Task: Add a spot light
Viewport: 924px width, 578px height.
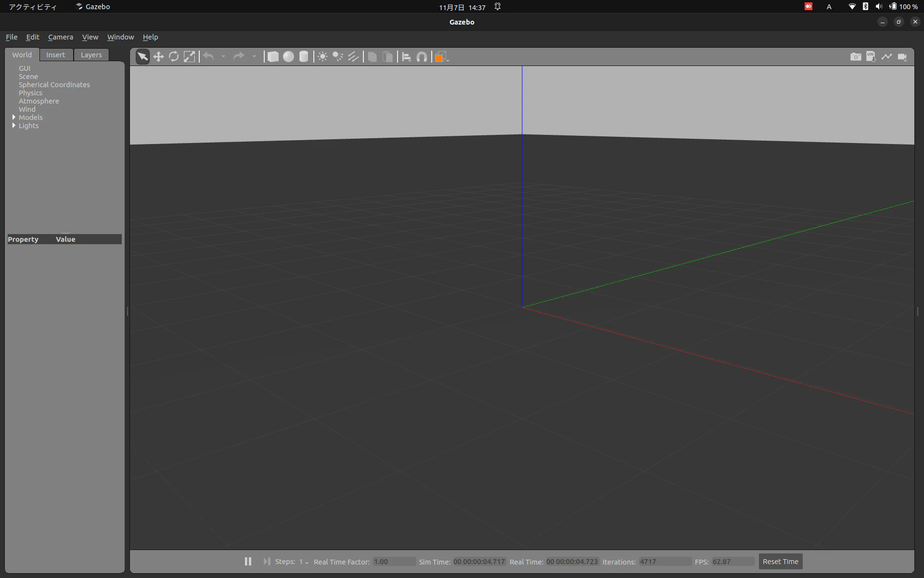Action: pyautogui.click(x=338, y=57)
